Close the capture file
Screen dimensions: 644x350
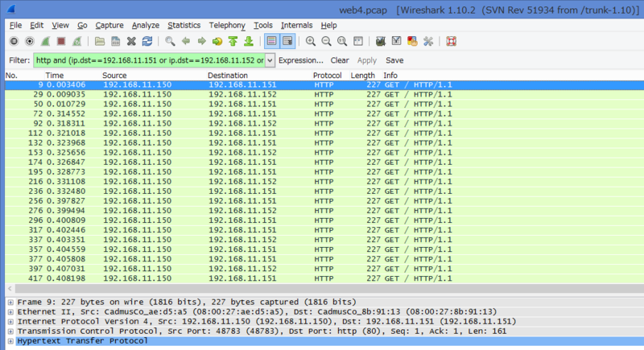(131, 41)
